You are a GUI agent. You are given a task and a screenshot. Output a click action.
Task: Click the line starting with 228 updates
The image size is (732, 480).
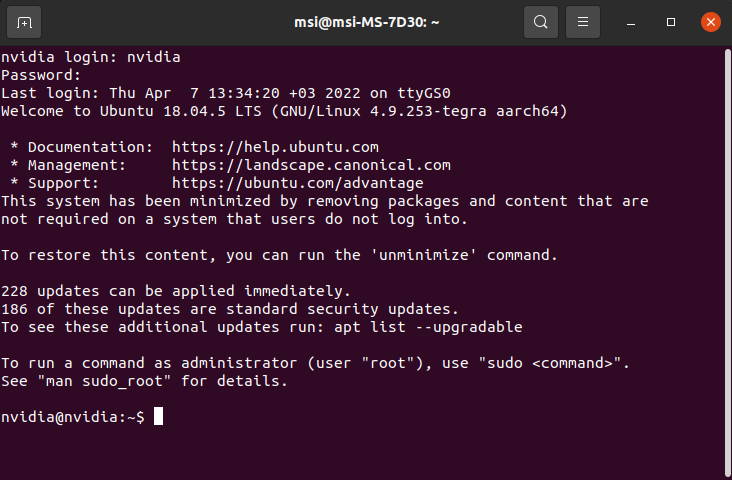pos(176,291)
